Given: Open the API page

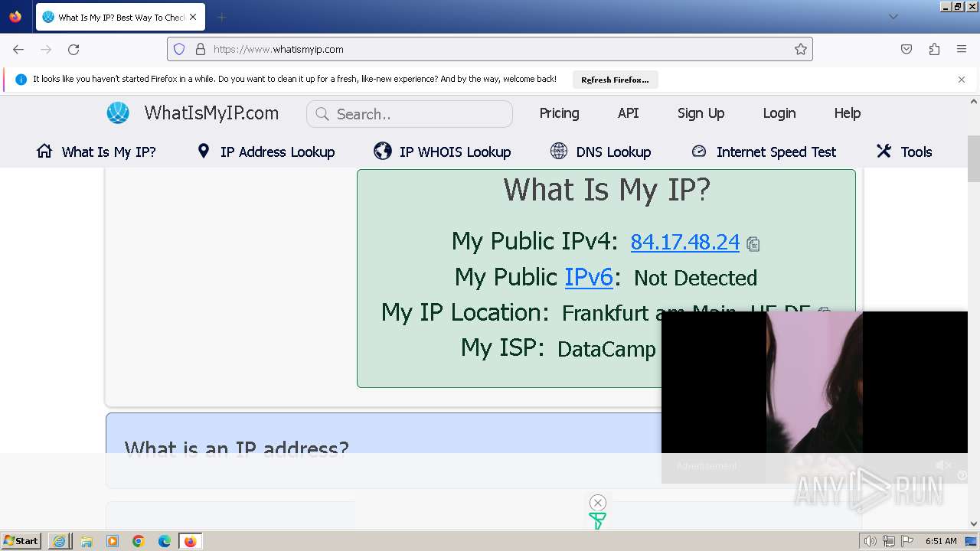Looking at the screenshot, I should pos(628,113).
